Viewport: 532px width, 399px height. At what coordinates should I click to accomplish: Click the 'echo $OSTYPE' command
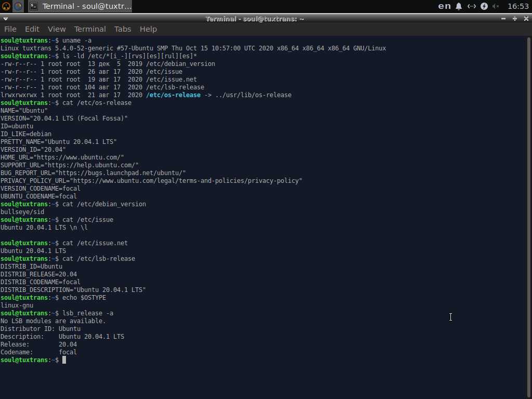(84, 298)
